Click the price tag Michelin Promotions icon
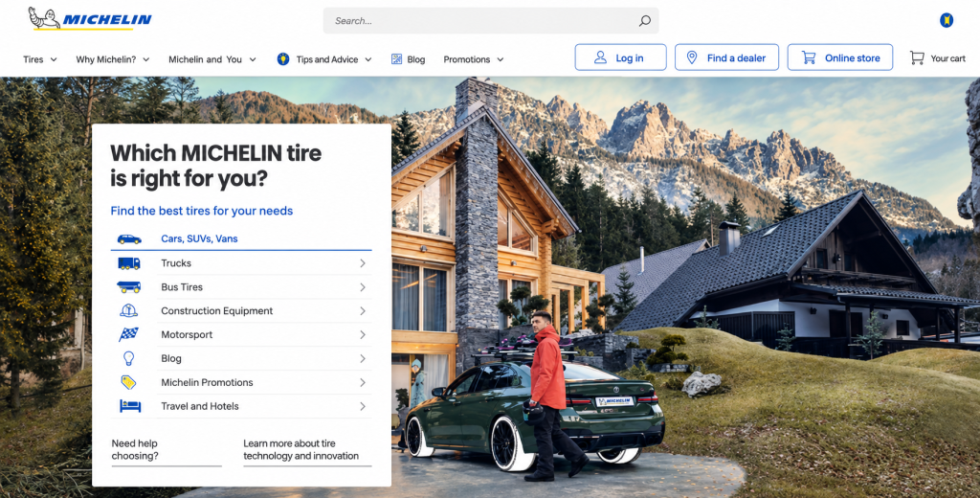This screenshot has width=980, height=498. [129, 381]
